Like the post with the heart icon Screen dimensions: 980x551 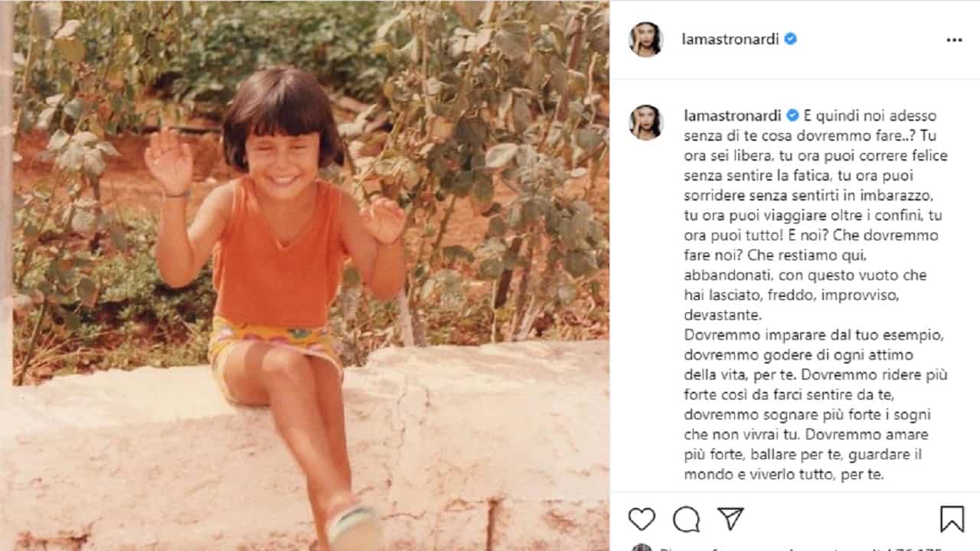click(642, 519)
